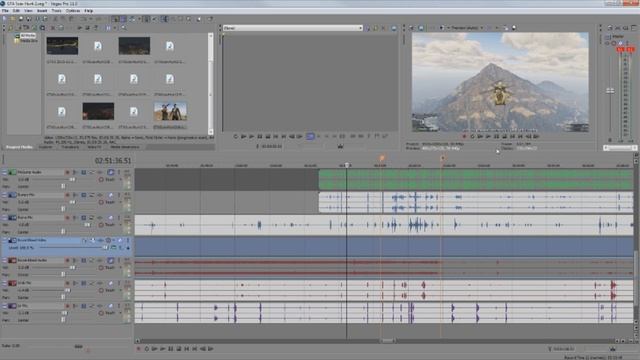
Task: Open the Tools menu
Action: coord(56,11)
